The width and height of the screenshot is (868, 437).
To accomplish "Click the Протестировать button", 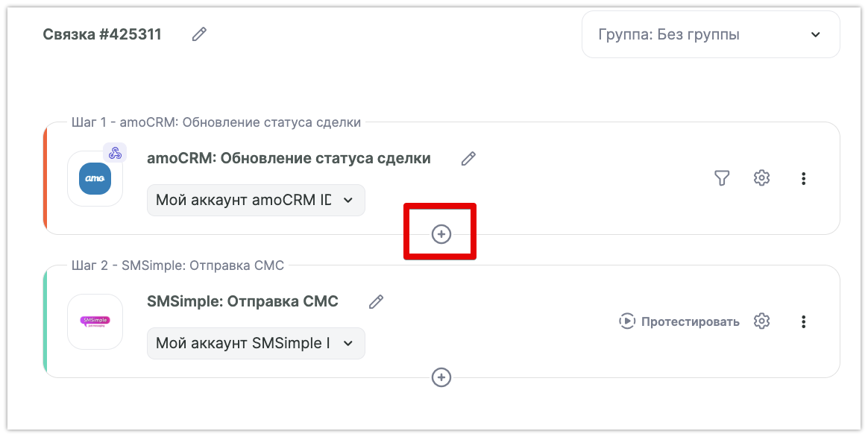I will [679, 321].
